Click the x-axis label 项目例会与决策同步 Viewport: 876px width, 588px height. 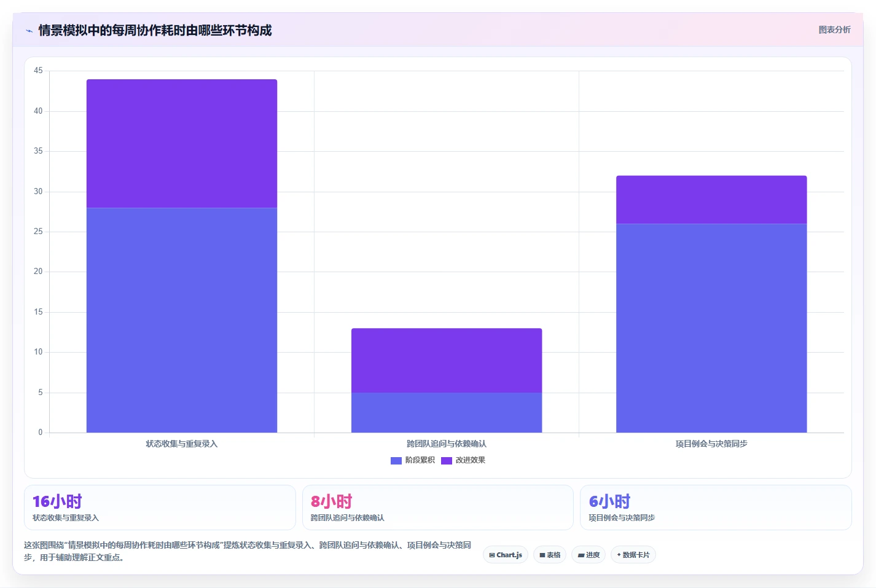pos(711,444)
